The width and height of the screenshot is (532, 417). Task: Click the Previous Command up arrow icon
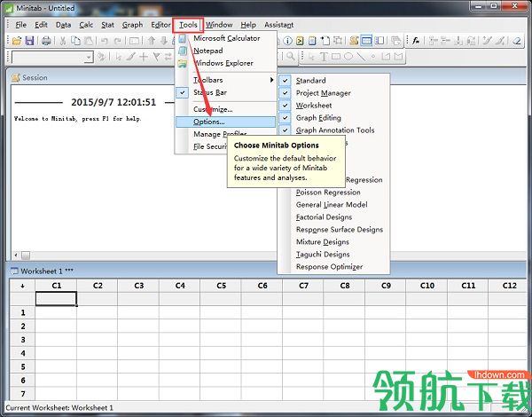(152, 41)
